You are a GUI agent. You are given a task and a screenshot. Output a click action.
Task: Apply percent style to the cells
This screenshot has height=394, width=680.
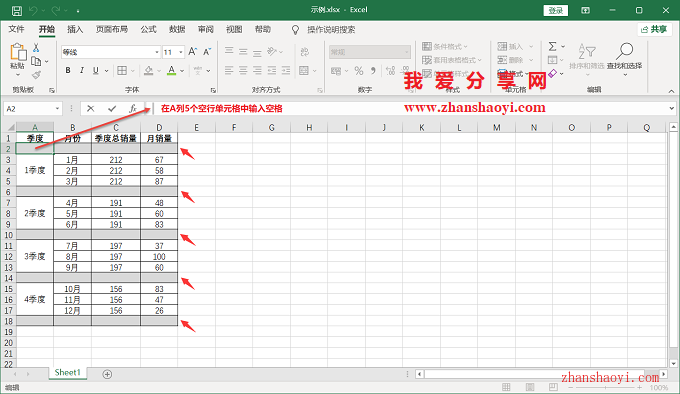[359, 71]
